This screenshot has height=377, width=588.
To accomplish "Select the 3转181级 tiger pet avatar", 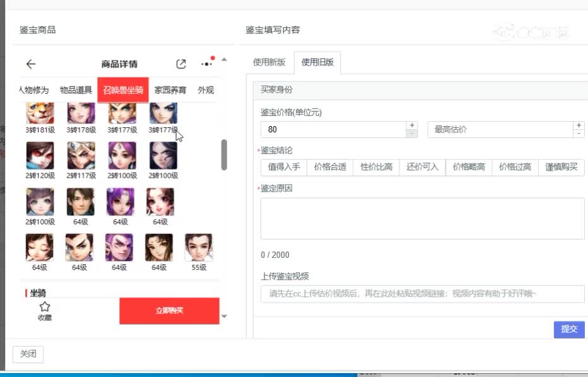I will (40, 113).
